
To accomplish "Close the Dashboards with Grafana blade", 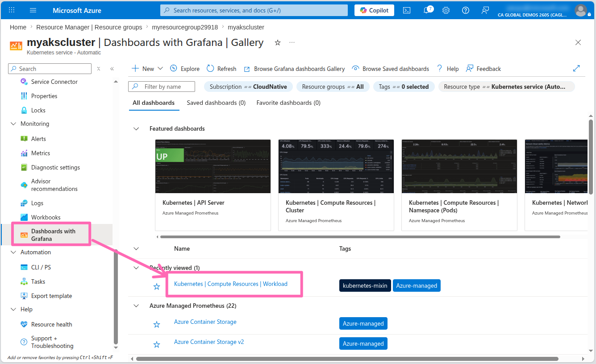I will point(578,42).
